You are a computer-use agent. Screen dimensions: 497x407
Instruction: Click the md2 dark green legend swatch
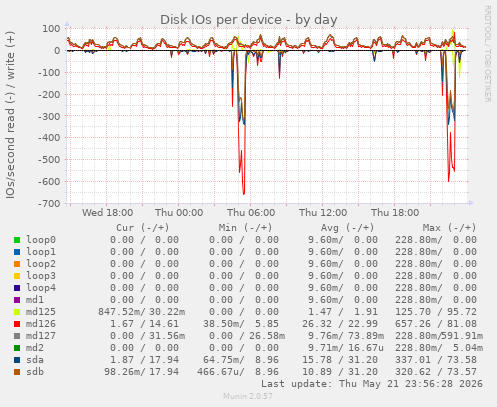(17, 348)
